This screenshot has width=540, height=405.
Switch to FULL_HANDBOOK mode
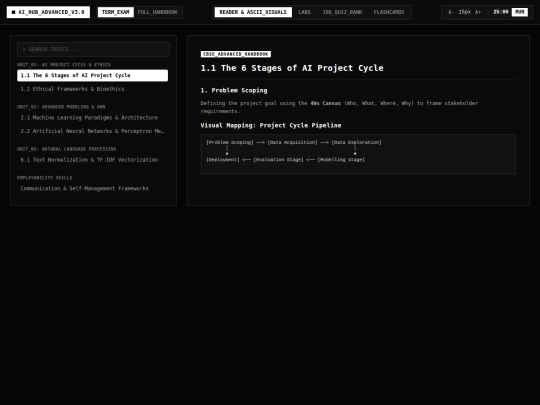click(x=157, y=12)
